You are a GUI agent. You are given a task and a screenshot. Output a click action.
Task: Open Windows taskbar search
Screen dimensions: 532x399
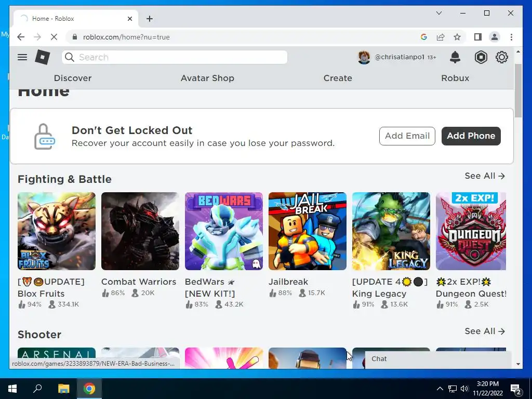click(x=37, y=389)
